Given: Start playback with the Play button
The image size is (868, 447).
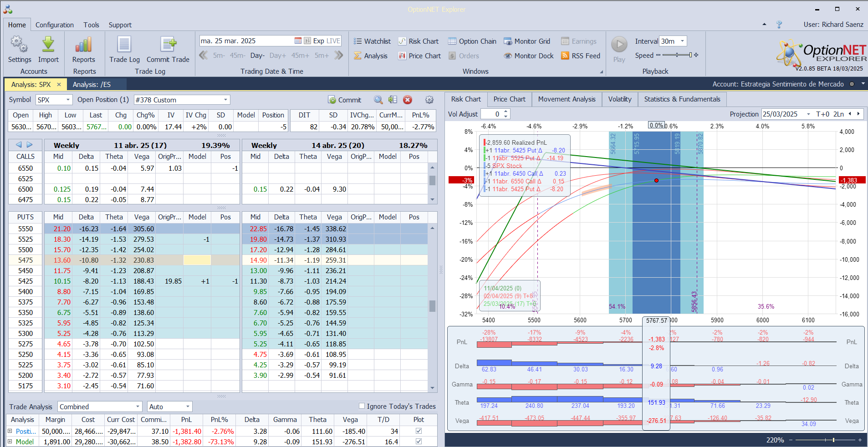Looking at the screenshot, I should pos(619,45).
